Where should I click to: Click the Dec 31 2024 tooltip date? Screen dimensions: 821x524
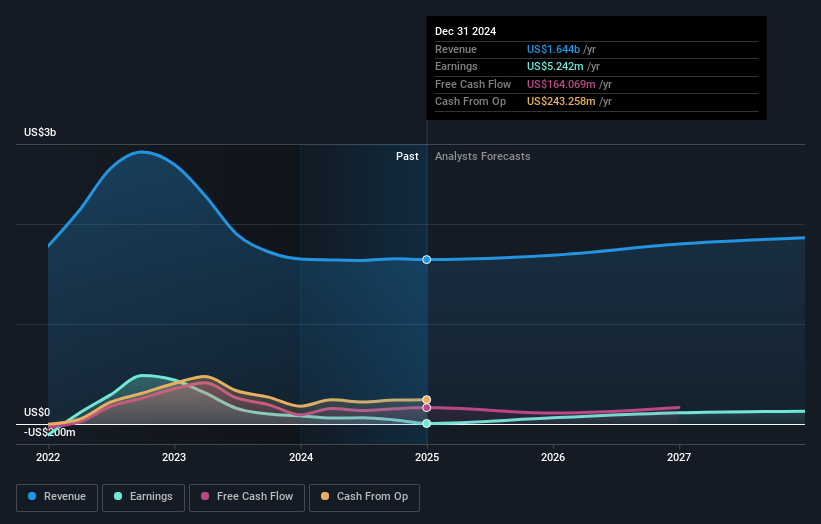[465, 31]
